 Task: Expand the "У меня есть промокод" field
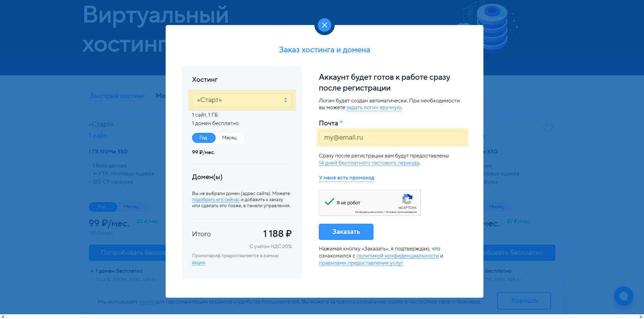click(x=346, y=178)
